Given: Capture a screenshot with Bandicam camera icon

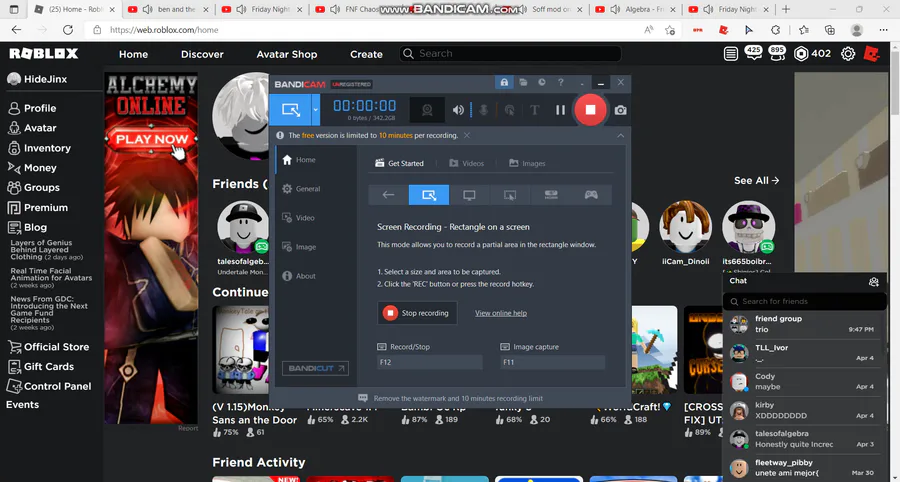Looking at the screenshot, I should 620,110.
